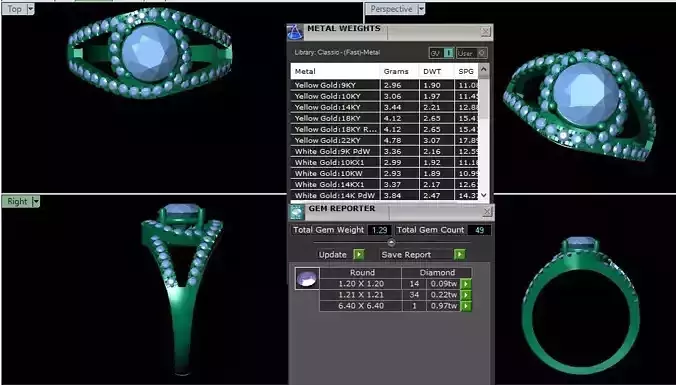The image size is (676, 385).
Task: Click the center stone in the Top view
Action: (150, 53)
